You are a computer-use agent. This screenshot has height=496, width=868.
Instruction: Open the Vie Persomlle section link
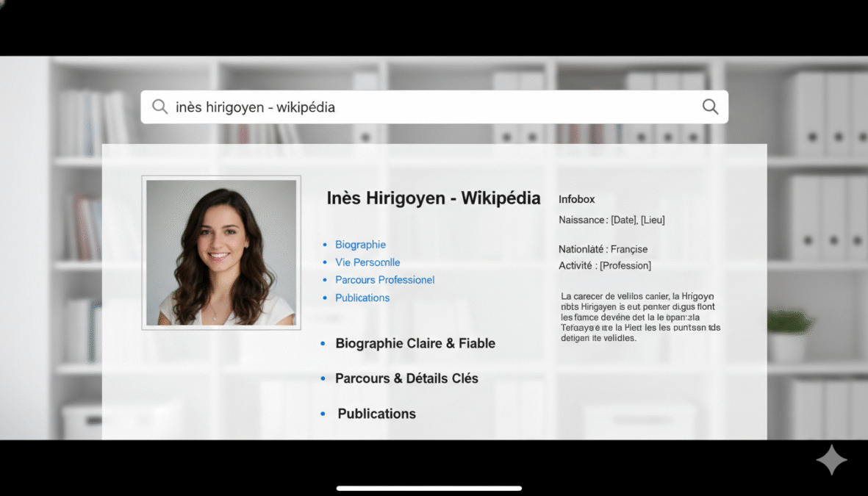367,262
